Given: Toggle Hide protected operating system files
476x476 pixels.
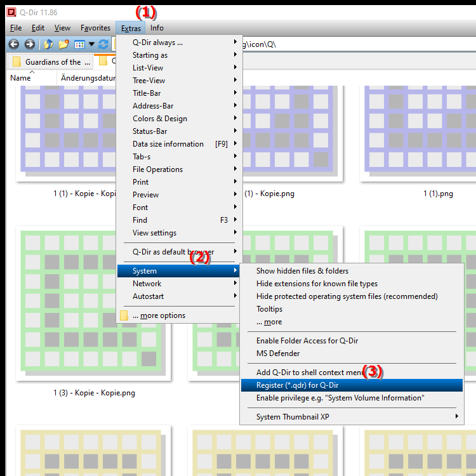Looking at the screenshot, I should pyautogui.click(x=352, y=296).
